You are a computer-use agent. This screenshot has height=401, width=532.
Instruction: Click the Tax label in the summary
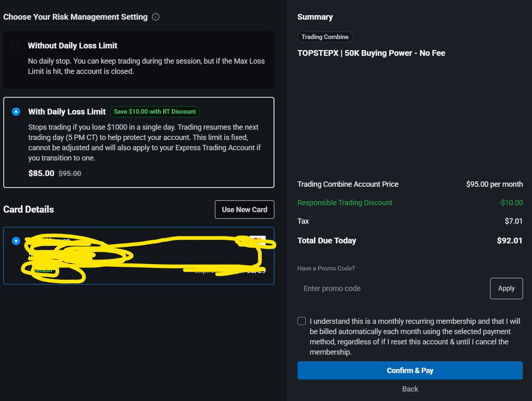pos(303,221)
